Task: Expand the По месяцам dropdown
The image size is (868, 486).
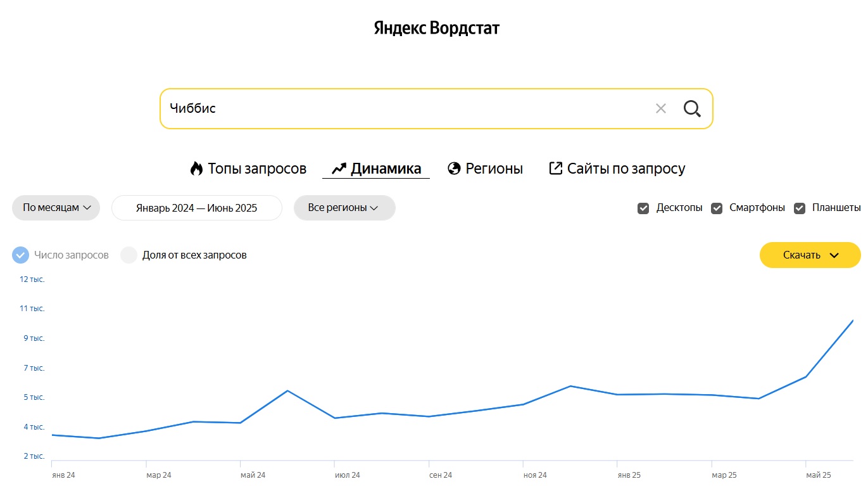Action: (56, 208)
